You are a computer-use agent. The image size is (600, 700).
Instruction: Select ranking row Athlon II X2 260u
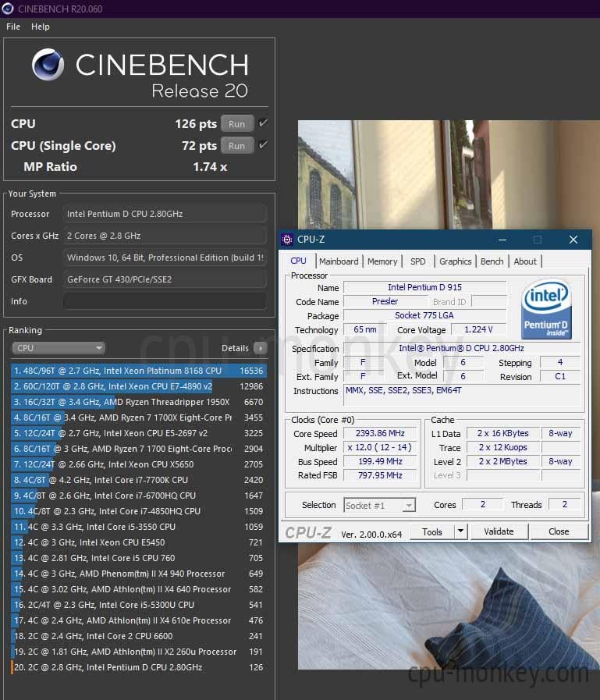pyautogui.click(x=139, y=652)
